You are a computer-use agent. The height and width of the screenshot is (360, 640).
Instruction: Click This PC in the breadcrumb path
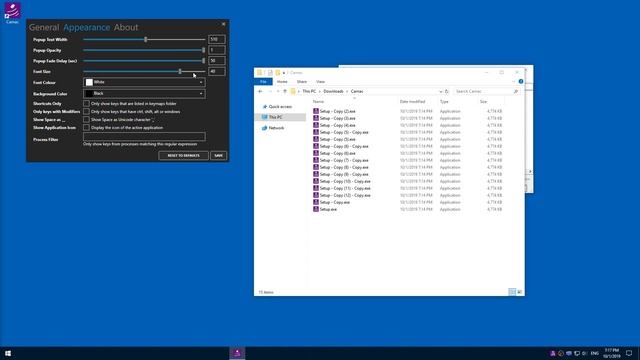pos(309,91)
